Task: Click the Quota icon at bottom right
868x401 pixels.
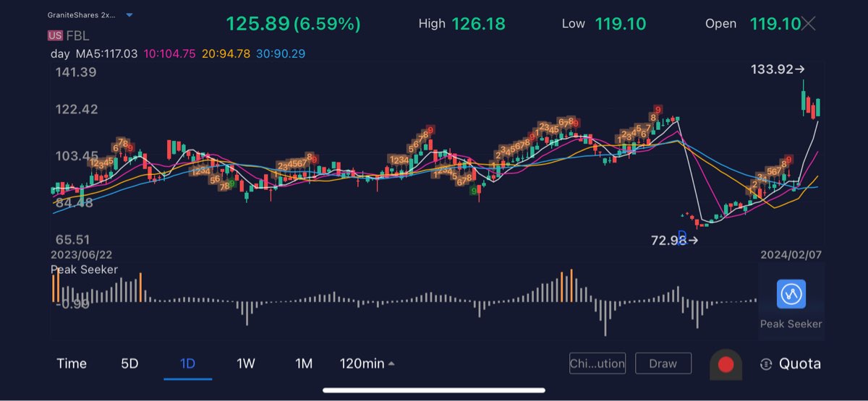Action: click(x=767, y=364)
